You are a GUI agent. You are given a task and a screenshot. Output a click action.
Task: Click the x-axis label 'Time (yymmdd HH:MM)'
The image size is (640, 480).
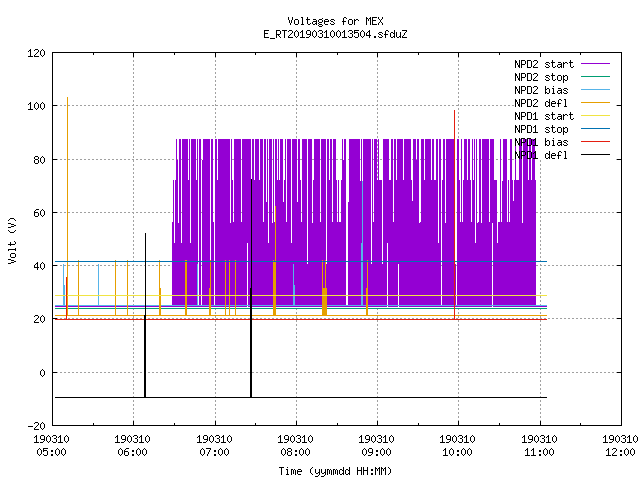(x=335, y=471)
